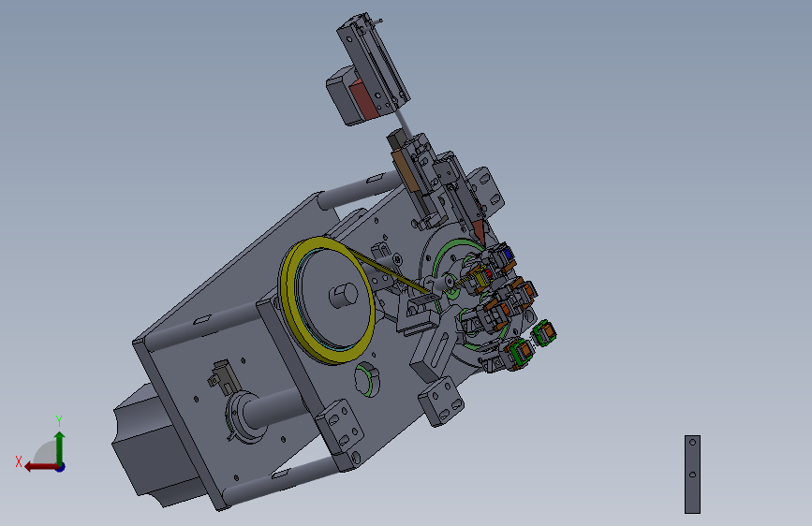Screen dimensions: 812x526
Task: Click the green Y axis of orientation triad
Action: [60, 447]
